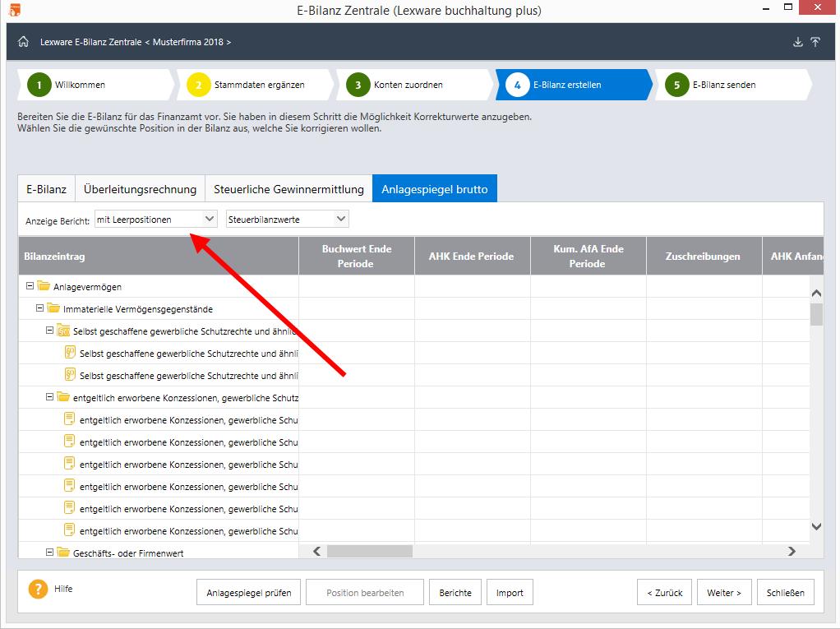Click step 5 green circle icon
Viewport: 840px width, 629px height.
(x=676, y=85)
